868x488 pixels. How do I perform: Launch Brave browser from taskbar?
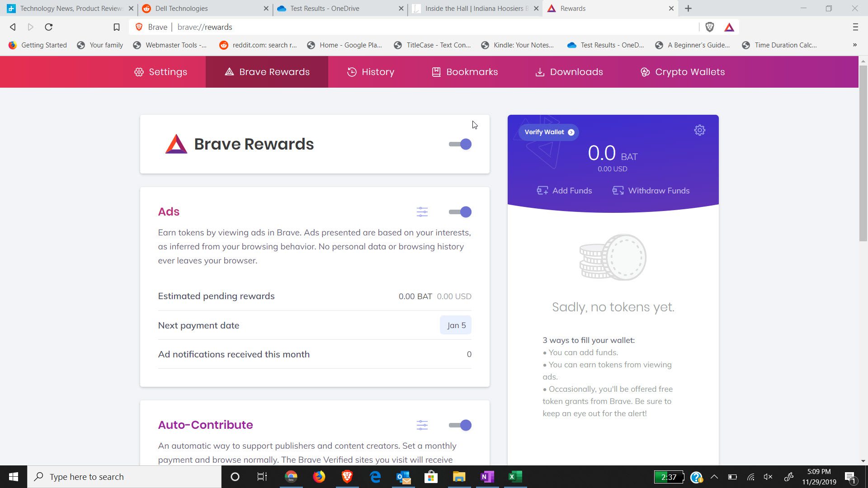[x=347, y=477]
